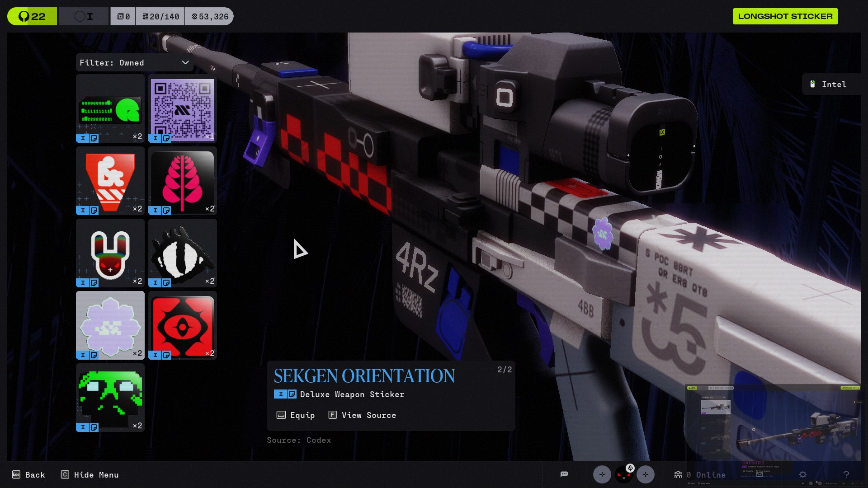Pick the red eye emblem sticker
Viewport: 868px width, 488px height.
[183, 325]
